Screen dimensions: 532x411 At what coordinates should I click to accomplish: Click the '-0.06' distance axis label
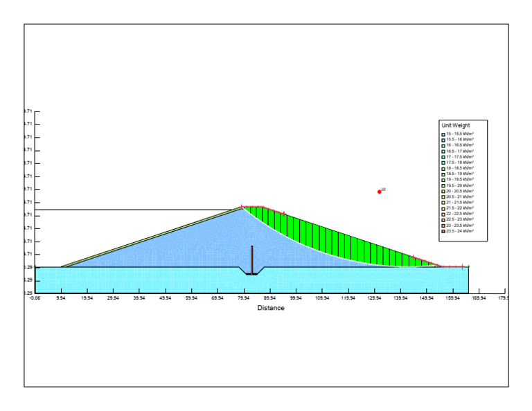pos(35,298)
